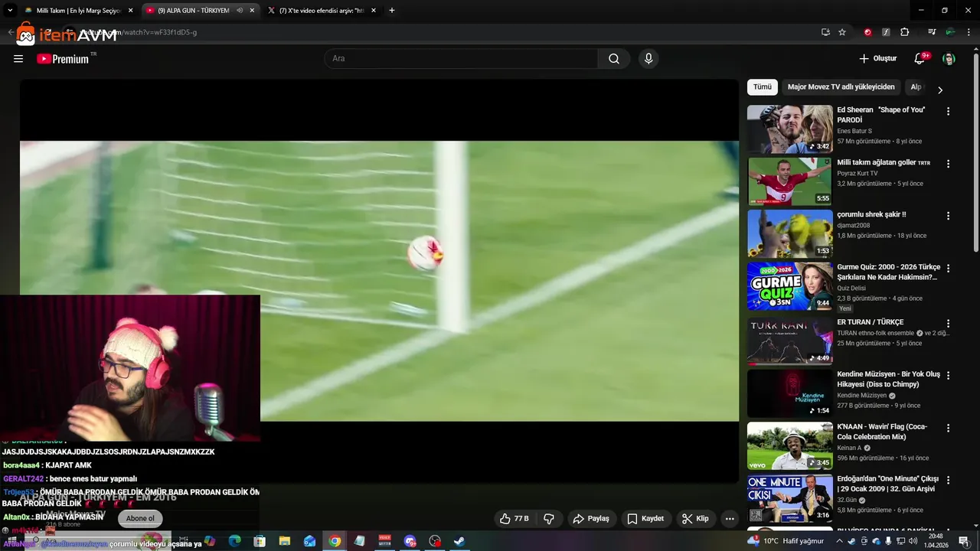
Task: Open Kendine Müzisyen Diss to Chimpy title
Action: point(888,380)
